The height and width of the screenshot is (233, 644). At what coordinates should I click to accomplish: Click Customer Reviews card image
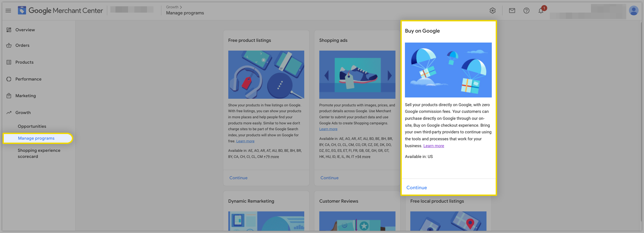tap(357, 221)
